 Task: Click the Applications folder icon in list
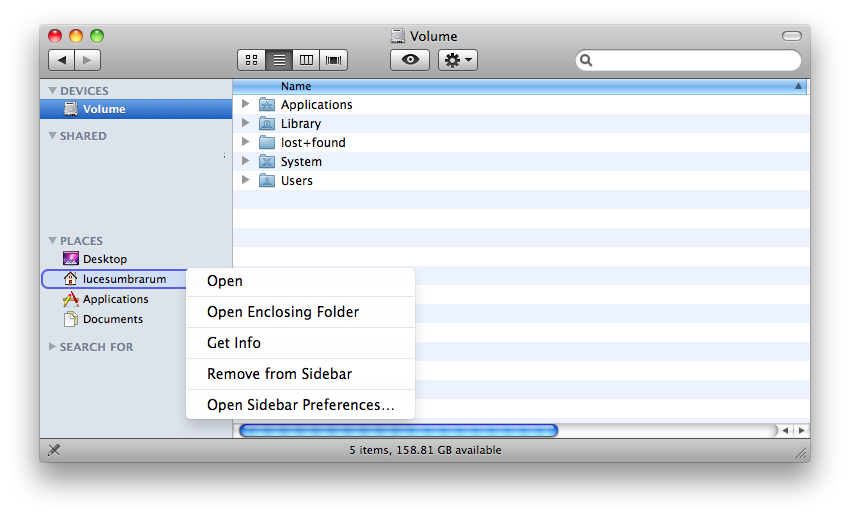point(267,104)
